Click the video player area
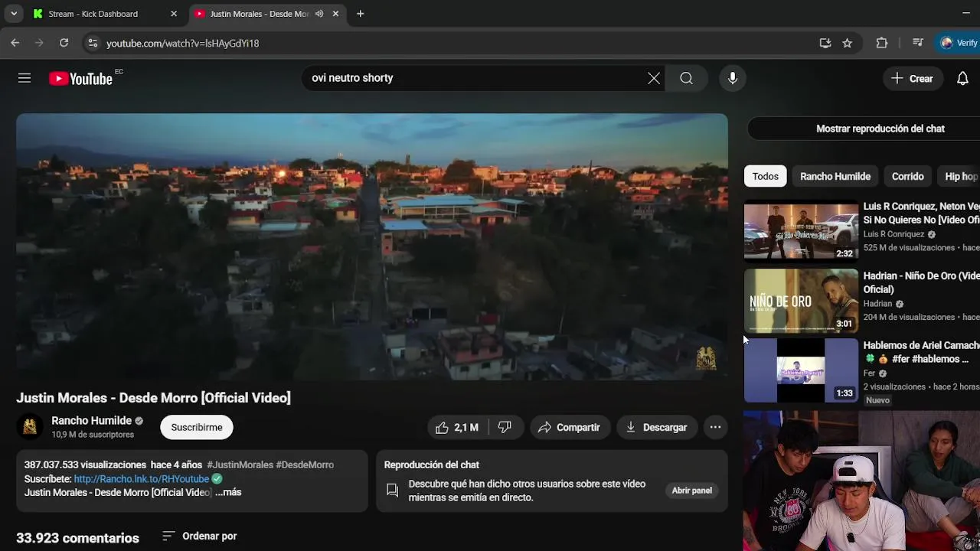This screenshot has height=551, width=980. 372,246
